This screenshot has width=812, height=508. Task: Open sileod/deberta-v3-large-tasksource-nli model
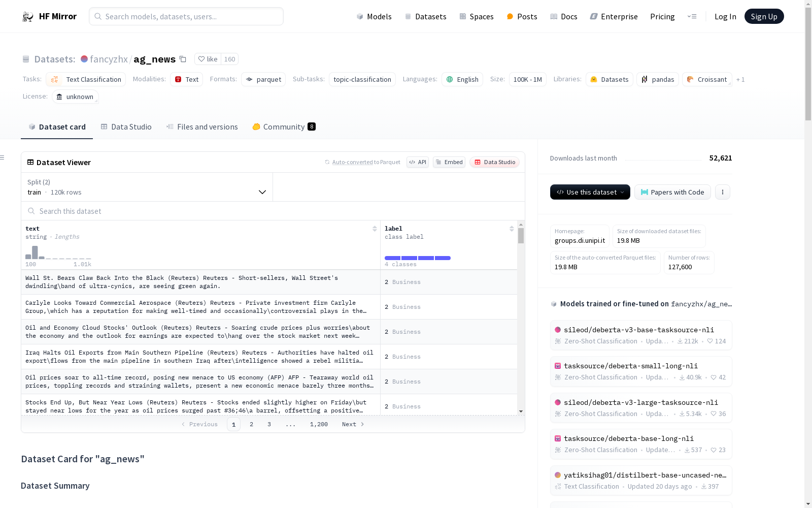(641, 408)
